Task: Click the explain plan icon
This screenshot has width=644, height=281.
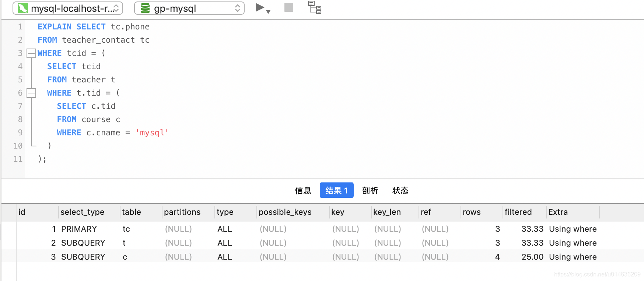Action: coord(315,7)
